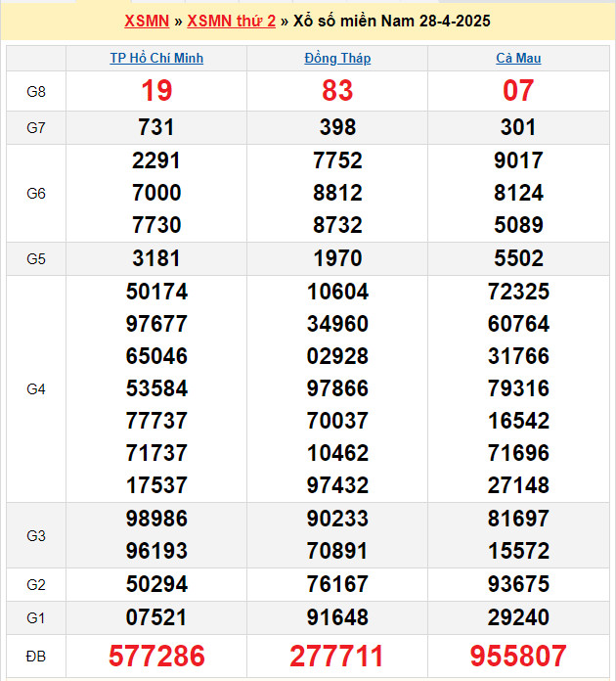Select G4 number 70037
This screenshot has width=616, height=681.
click(x=337, y=421)
